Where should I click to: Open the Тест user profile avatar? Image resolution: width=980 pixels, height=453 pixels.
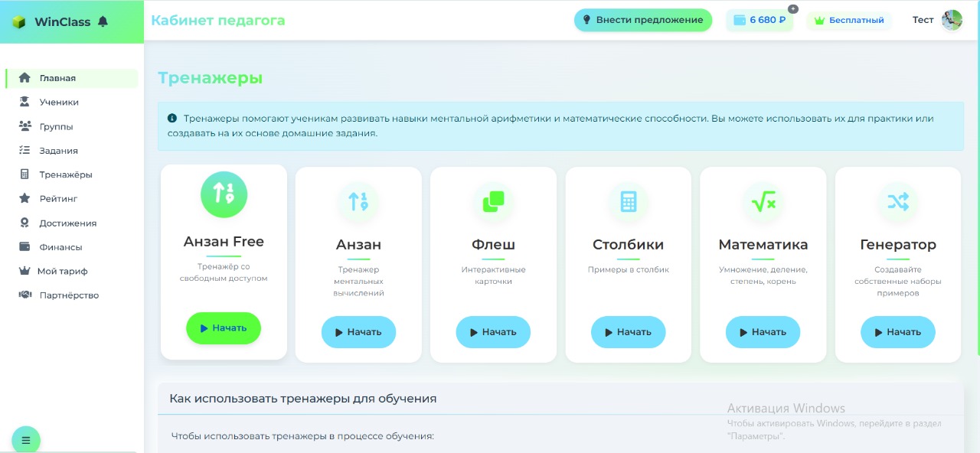click(x=951, y=19)
